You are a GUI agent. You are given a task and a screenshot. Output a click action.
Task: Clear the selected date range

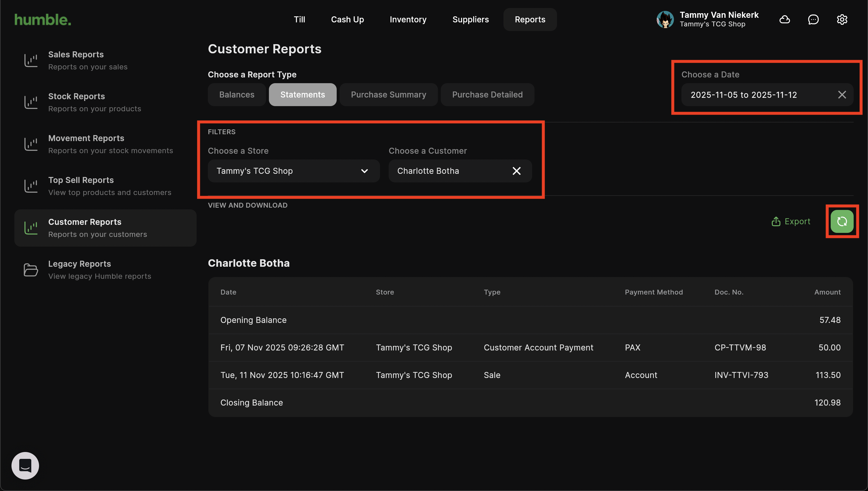coord(842,95)
